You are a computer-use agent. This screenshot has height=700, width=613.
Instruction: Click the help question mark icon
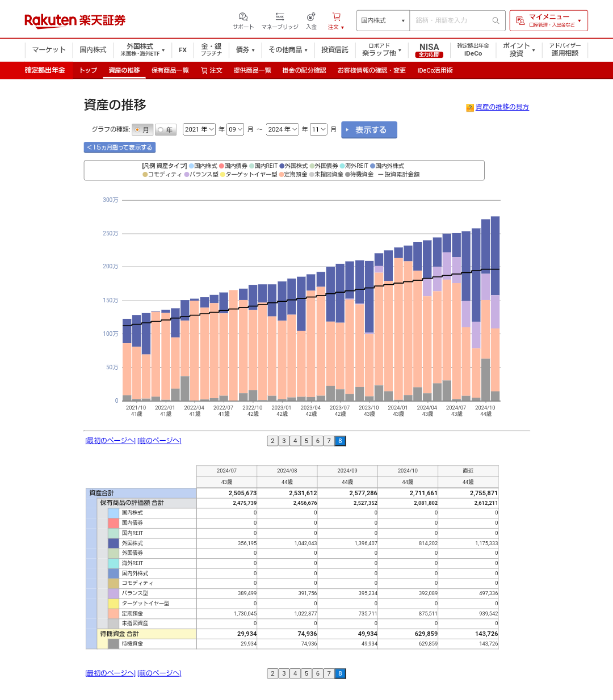pos(470,108)
